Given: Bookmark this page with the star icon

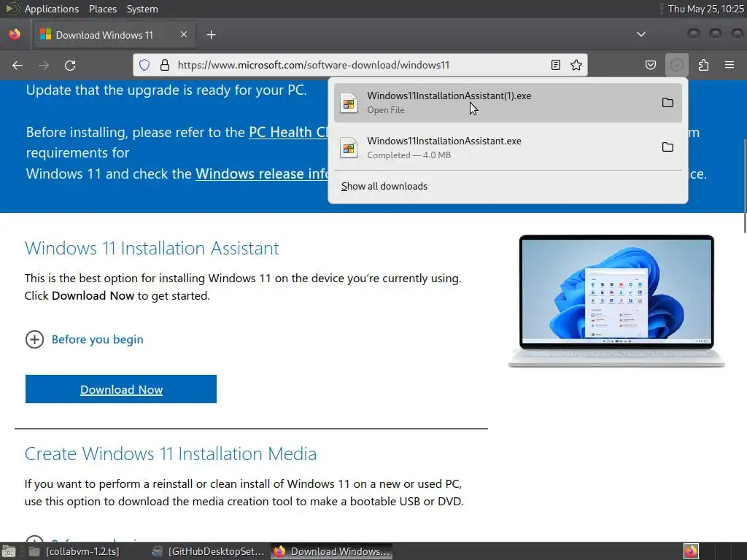Looking at the screenshot, I should [576, 65].
